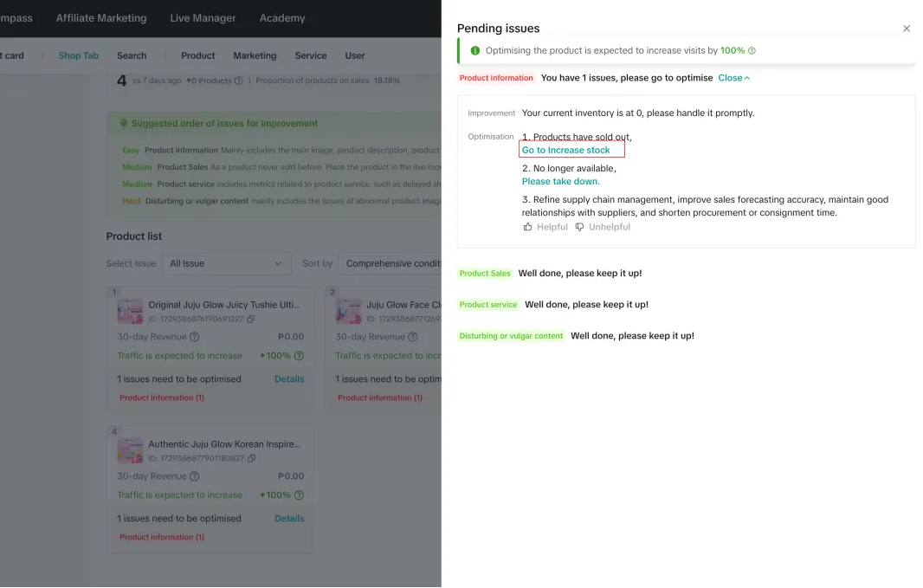Click 30-day Revenue help icon, Authentic Juju
Screen dimensions: 923x588
pos(194,476)
